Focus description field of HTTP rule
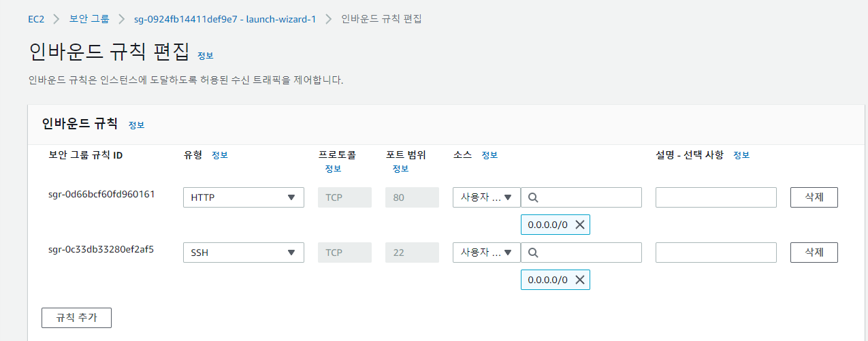868x341 pixels. (x=716, y=197)
